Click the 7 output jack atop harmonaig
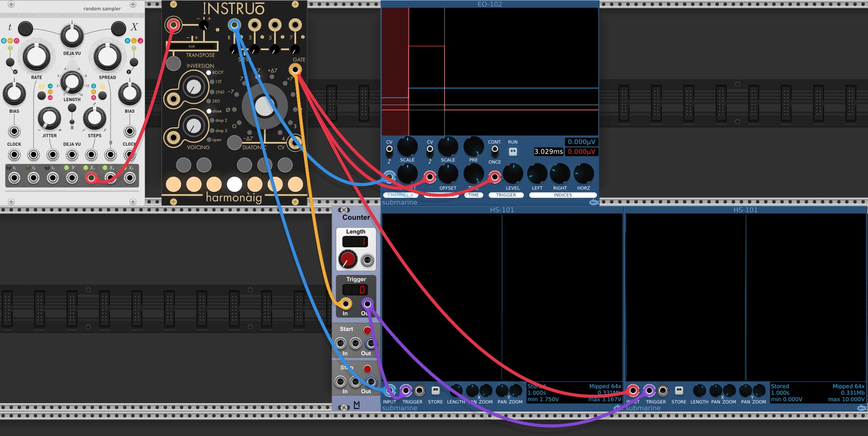 295,25
